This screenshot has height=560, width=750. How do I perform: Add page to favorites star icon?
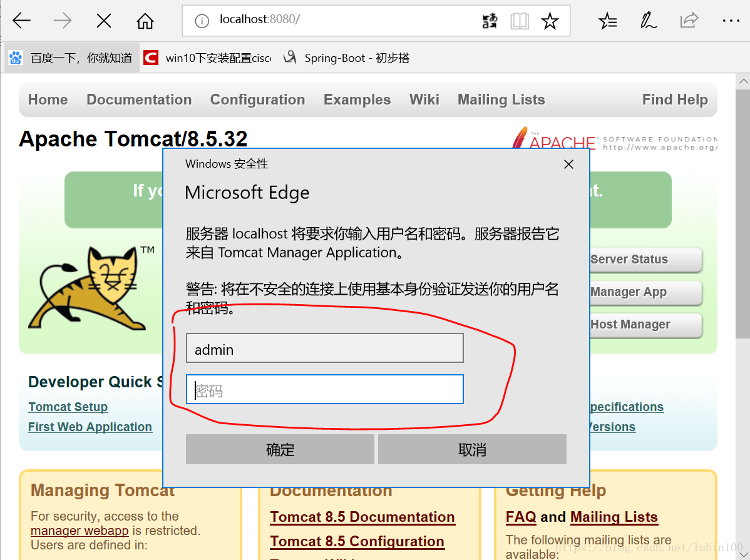pyautogui.click(x=550, y=21)
